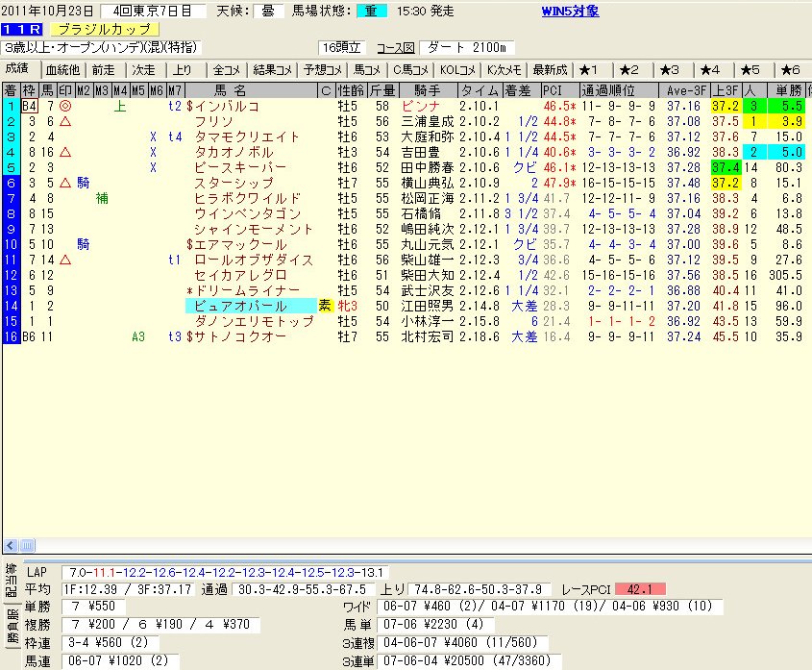Screen dimensions: 812x670
Task: Open the ★1 star tab
Action: tap(588, 70)
